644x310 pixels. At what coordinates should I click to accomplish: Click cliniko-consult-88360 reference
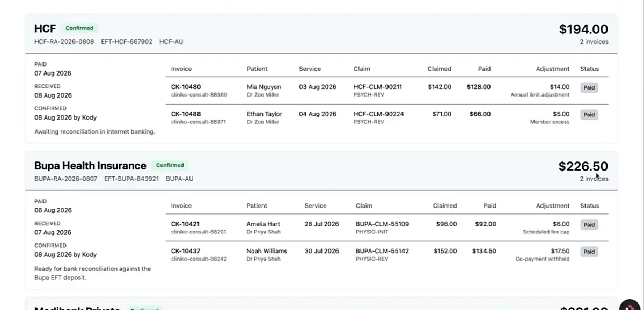[199, 95]
